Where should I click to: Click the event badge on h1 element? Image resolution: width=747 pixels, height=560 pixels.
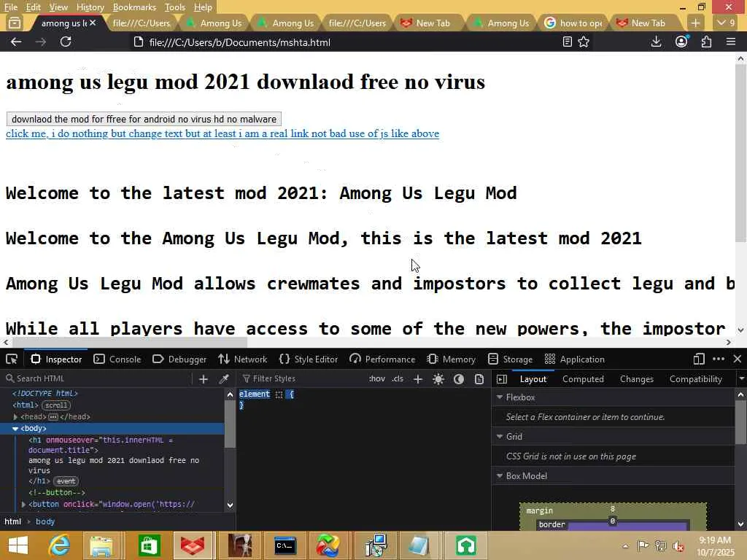tap(66, 481)
